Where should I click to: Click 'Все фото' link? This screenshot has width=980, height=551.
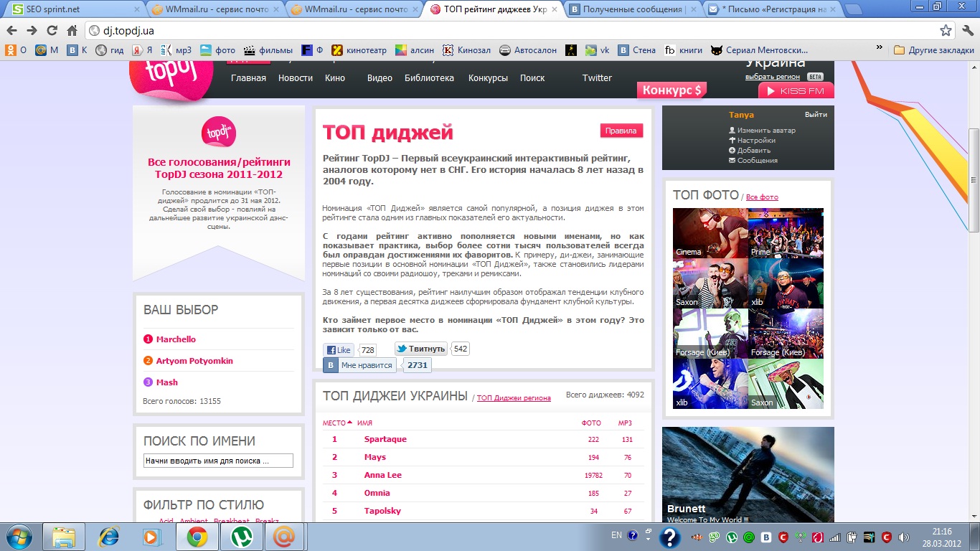point(762,197)
